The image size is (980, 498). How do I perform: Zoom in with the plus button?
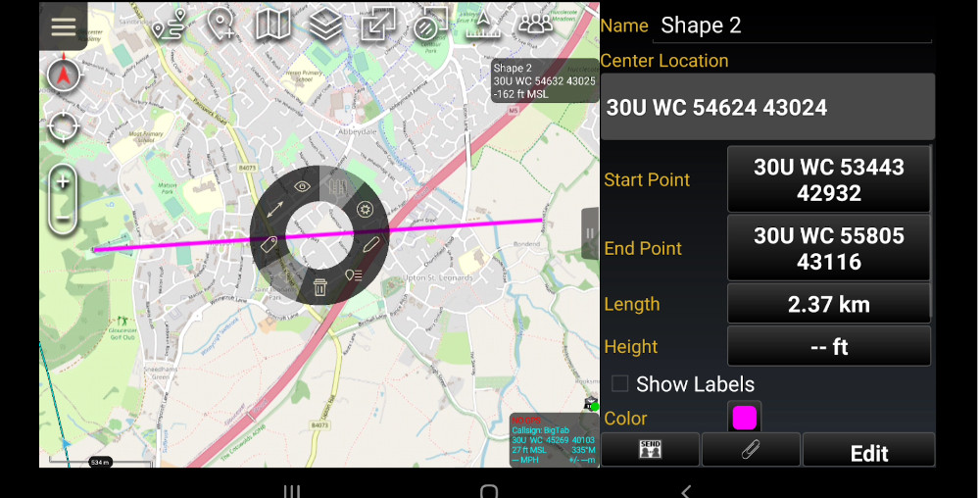(63, 181)
